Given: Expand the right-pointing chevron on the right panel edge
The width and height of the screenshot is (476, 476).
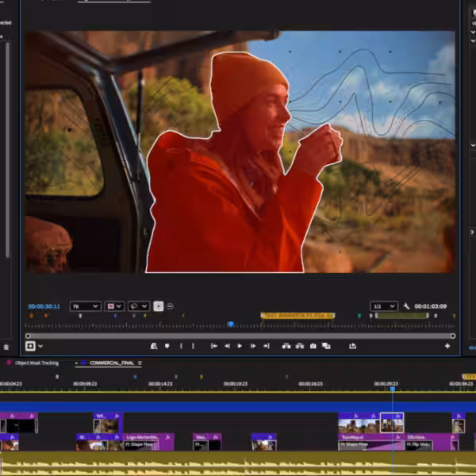Looking at the screenshot, I should click(x=472, y=232).
